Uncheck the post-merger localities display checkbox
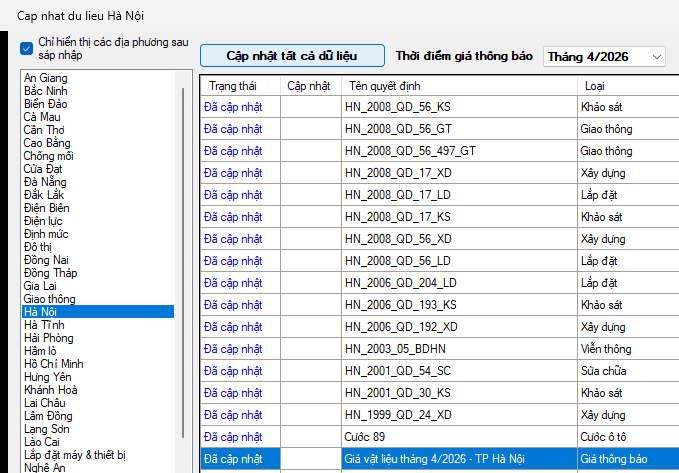679x473 pixels. (x=27, y=48)
